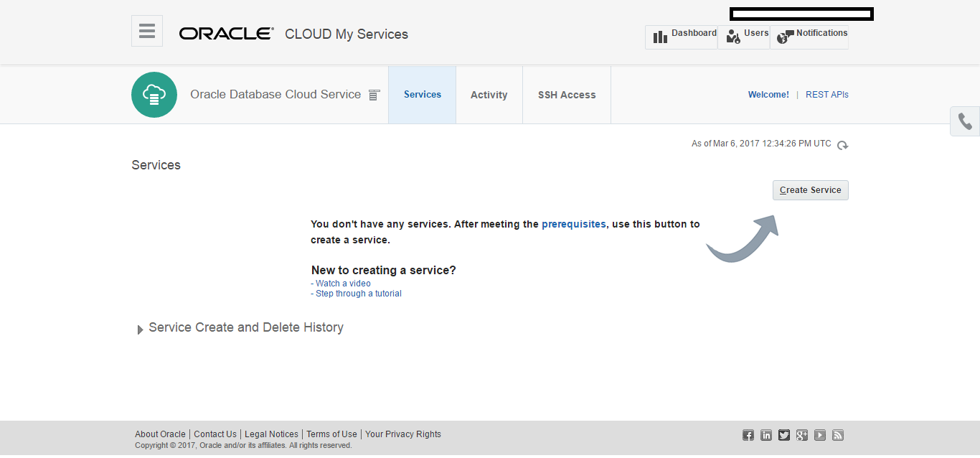Image resolution: width=980 pixels, height=458 pixels.
Task: Refresh the services list timestamp
Action: [843, 145]
